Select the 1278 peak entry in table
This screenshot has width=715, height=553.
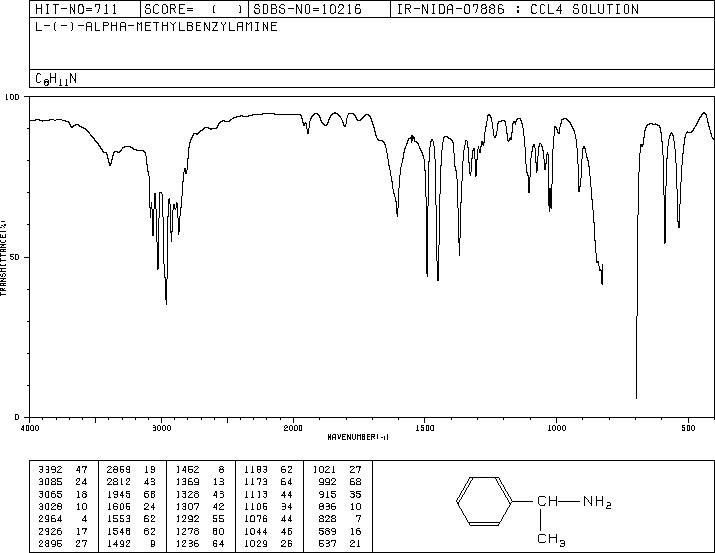[x=200, y=532]
